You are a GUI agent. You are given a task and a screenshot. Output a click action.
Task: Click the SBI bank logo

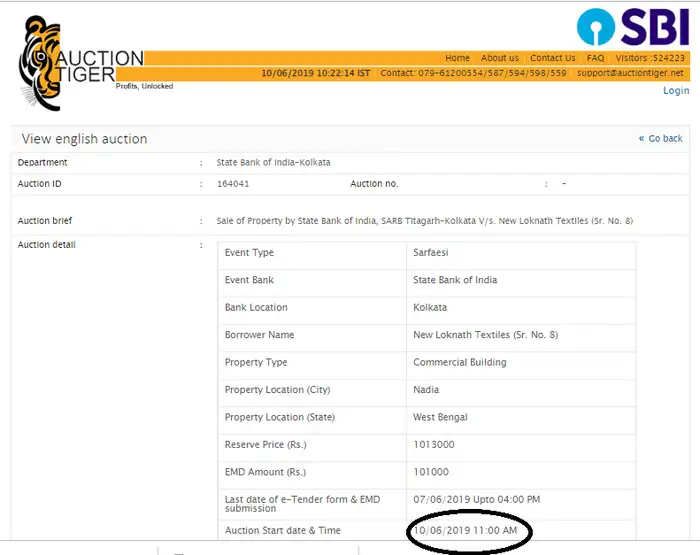click(x=632, y=27)
